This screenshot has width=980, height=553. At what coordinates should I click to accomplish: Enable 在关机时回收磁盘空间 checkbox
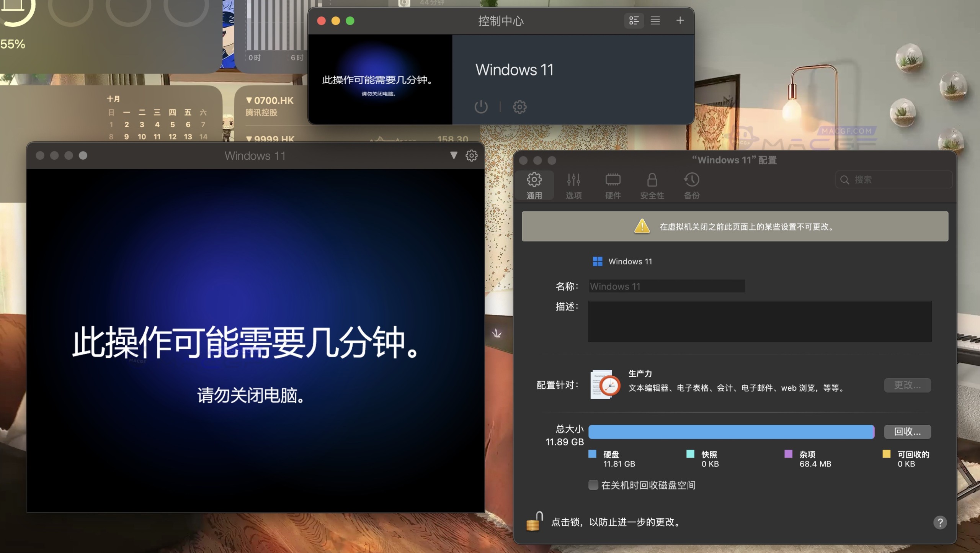coord(593,485)
